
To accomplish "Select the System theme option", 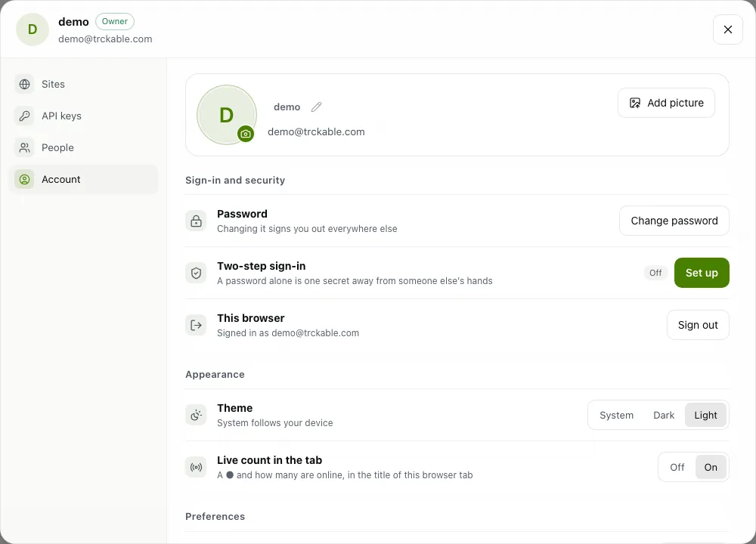I will tap(617, 416).
